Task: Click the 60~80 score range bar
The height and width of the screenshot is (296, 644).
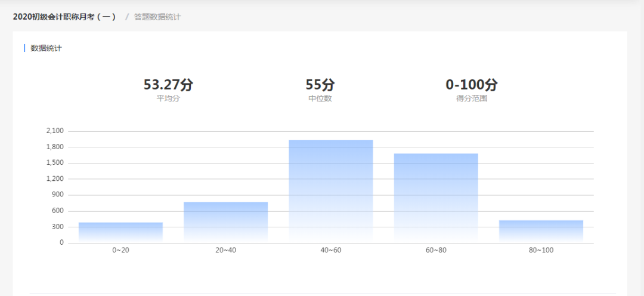Action: point(436,198)
